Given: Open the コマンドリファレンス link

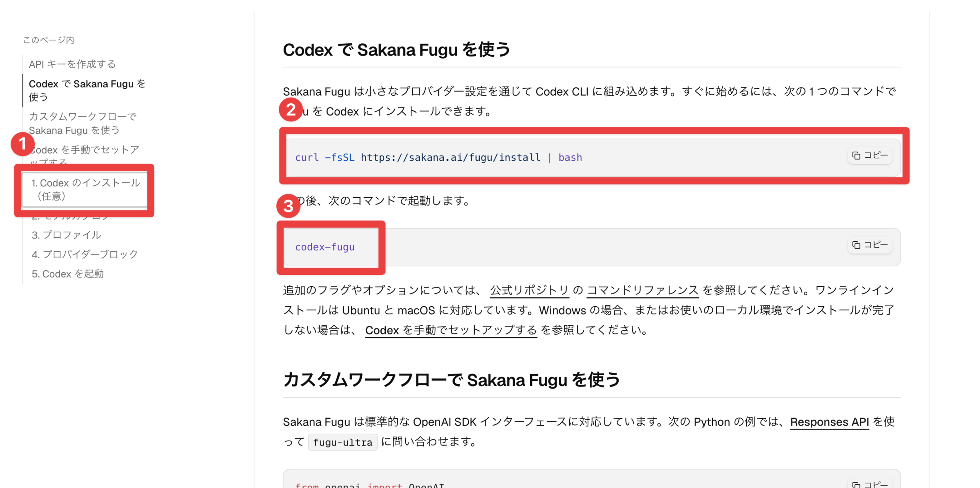Looking at the screenshot, I should pyautogui.click(x=642, y=290).
